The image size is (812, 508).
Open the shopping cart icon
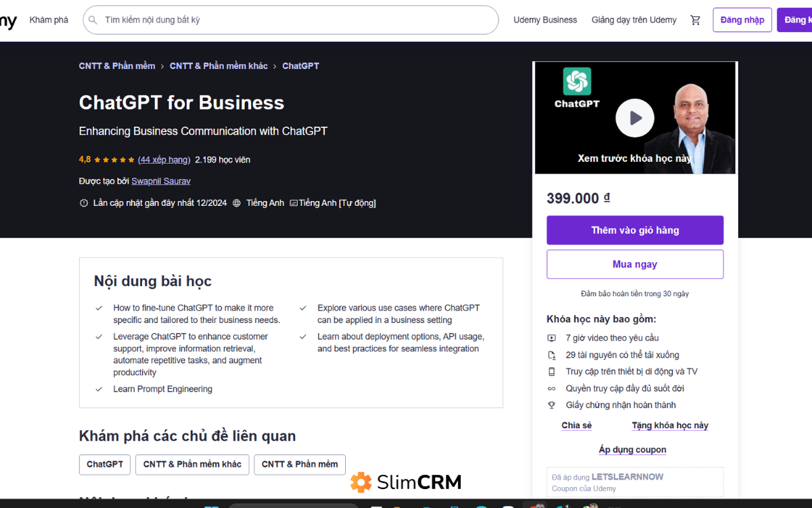pyautogui.click(x=695, y=20)
